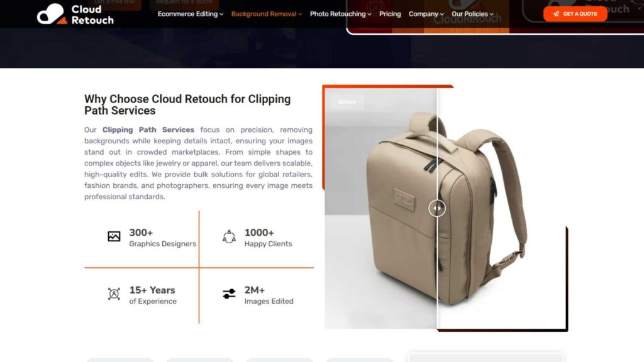Click the Cloud Retouch logo icon
The width and height of the screenshot is (644, 362).
pos(52,14)
